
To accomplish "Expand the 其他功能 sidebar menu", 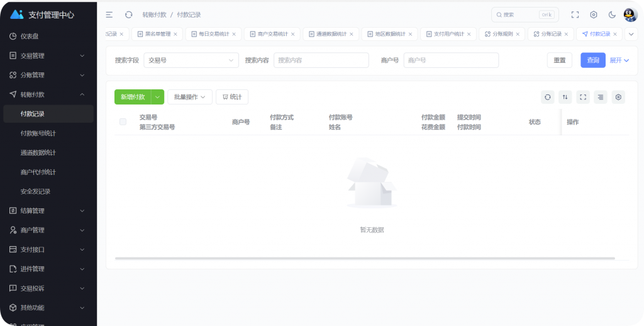I will pyautogui.click(x=48, y=308).
